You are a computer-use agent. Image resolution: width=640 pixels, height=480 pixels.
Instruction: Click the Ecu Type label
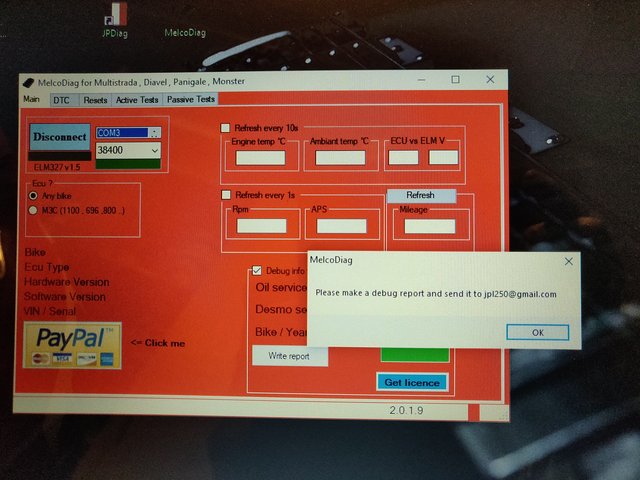(x=47, y=267)
